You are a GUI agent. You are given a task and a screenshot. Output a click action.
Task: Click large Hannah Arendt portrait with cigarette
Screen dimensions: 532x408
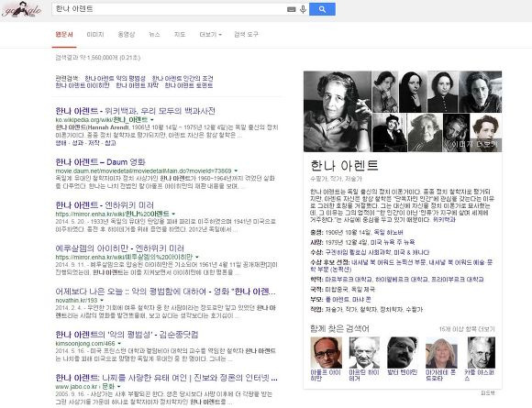pos(338,111)
